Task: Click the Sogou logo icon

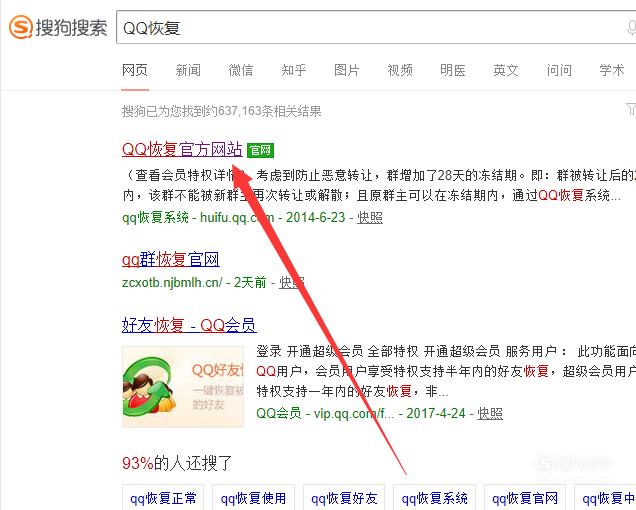Action: (x=21, y=27)
